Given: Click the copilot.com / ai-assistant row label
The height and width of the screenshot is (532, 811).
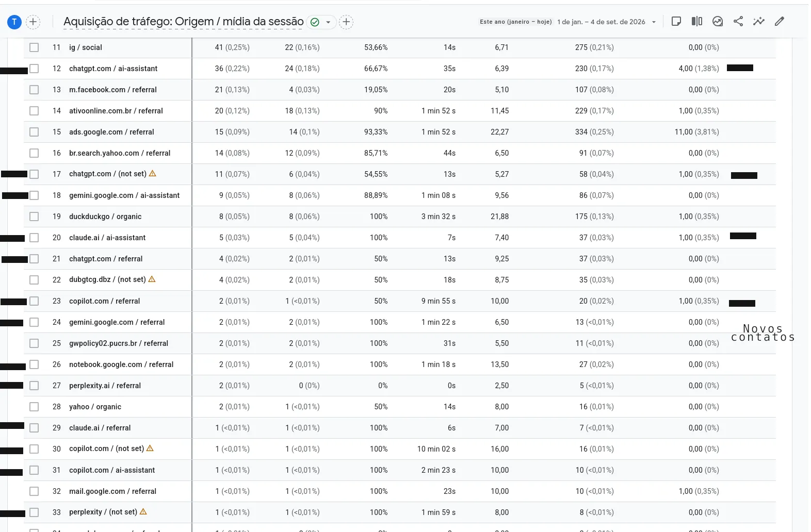Looking at the screenshot, I should pyautogui.click(x=112, y=470).
